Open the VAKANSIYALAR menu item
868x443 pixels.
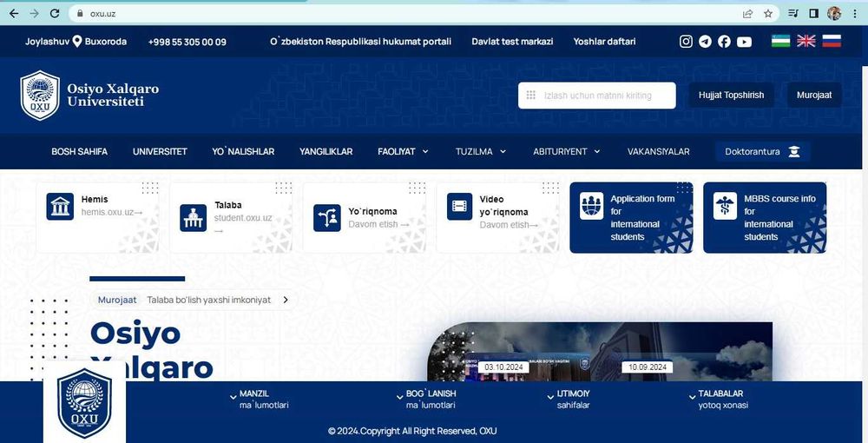[x=658, y=152]
